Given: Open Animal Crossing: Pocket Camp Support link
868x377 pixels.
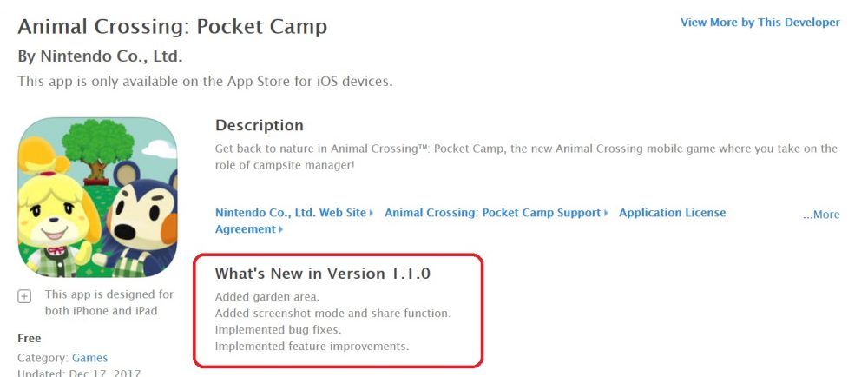Looking at the screenshot, I should 492,213.
